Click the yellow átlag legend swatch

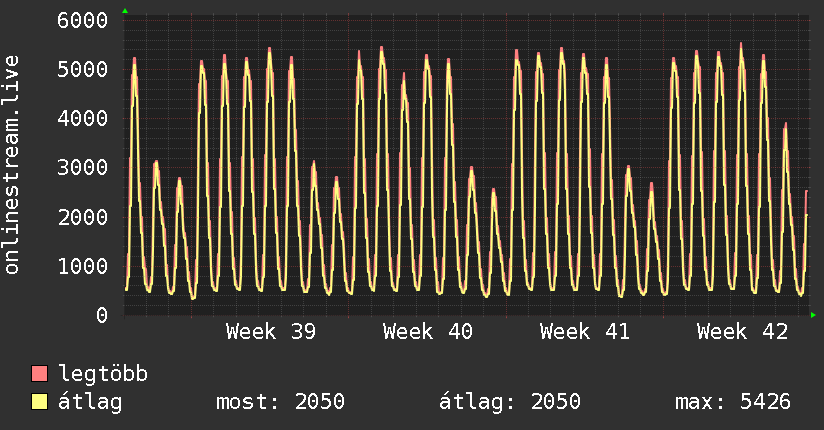pyautogui.click(x=39, y=402)
